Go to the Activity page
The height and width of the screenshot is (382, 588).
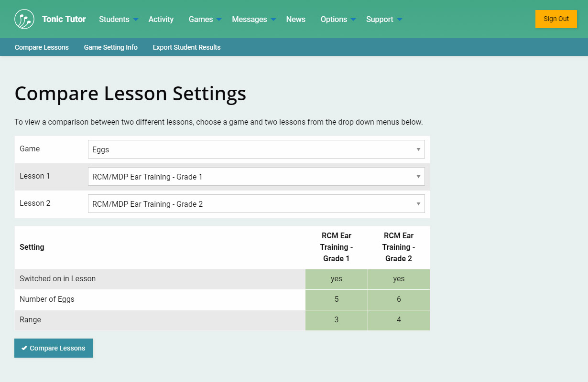[x=161, y=20]
